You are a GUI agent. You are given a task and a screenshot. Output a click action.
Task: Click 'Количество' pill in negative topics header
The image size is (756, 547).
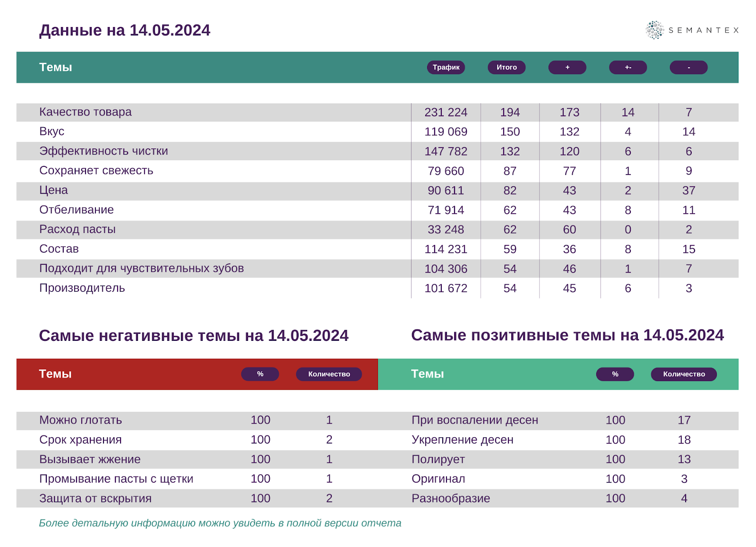tap(329, 374)
